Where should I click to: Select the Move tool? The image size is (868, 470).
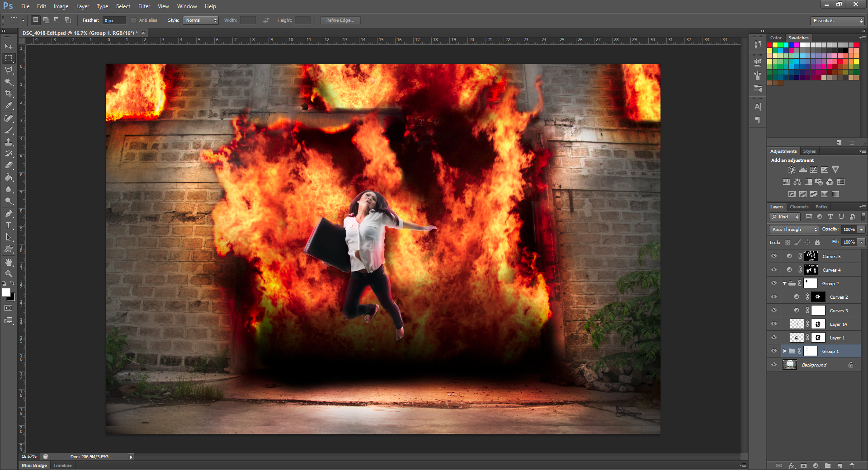tap(9, 47)
